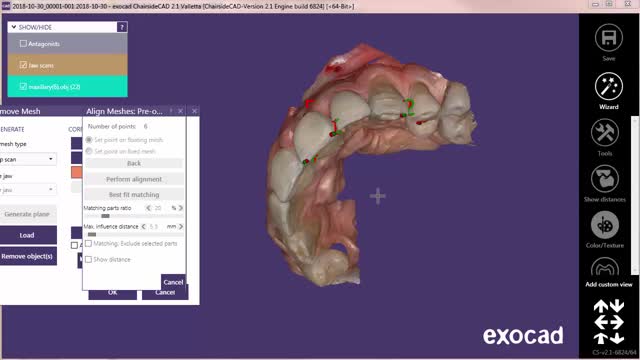Uncheck the Jaw scans visibility checkbox
The width and height of the screenshot is (640, 360).
[23, 65]
